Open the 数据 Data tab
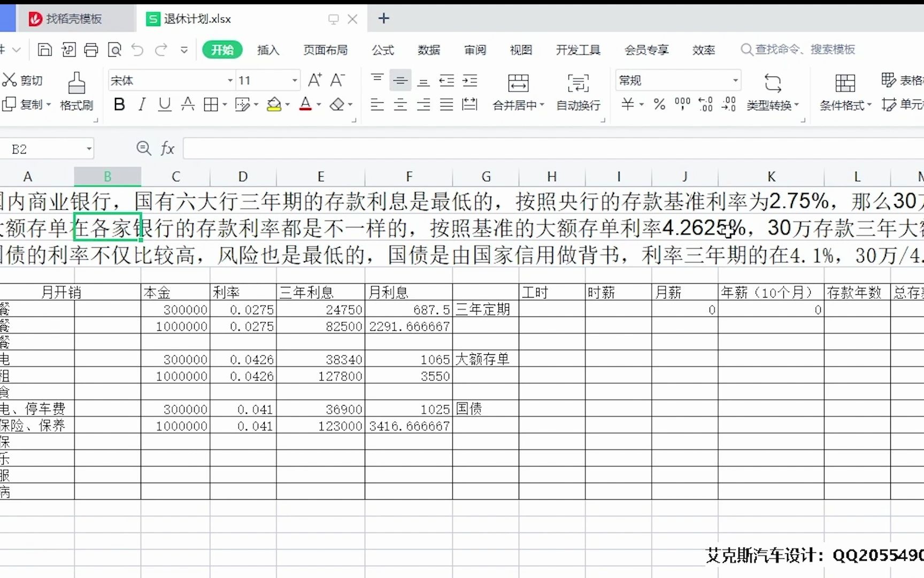The image size is (924, 578). [x=429, y=50]
